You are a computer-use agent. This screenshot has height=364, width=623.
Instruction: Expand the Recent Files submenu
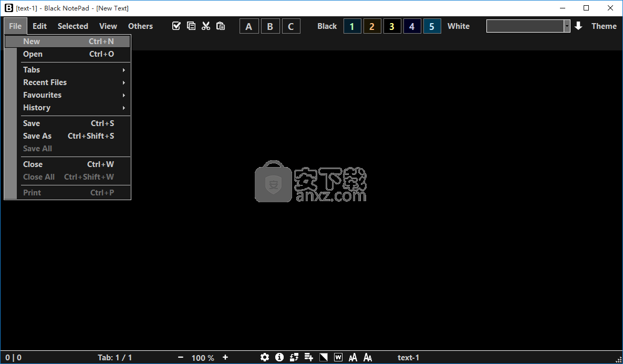click(x=68, y=82)
